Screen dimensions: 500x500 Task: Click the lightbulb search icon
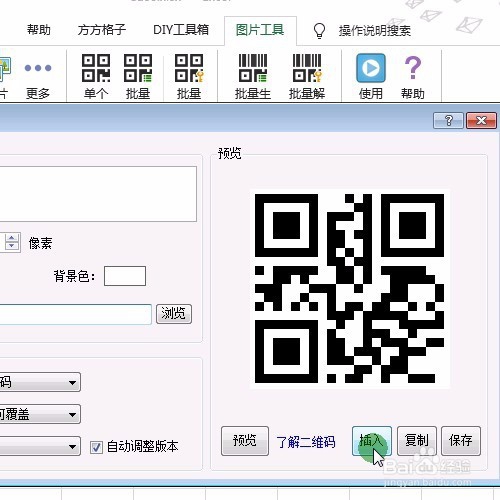319,31
